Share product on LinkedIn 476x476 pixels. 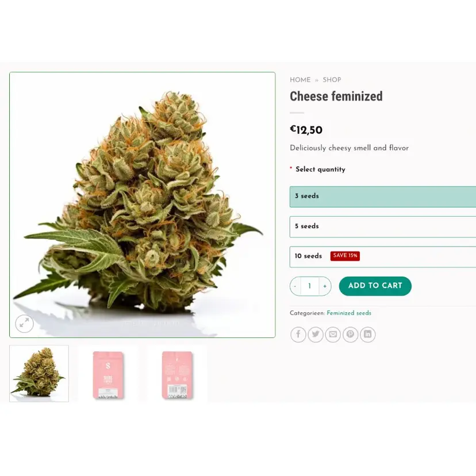tap(367, 335)
